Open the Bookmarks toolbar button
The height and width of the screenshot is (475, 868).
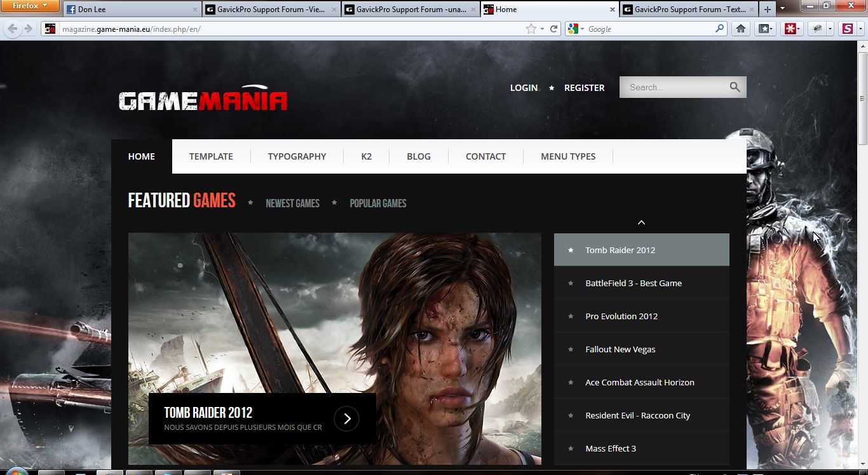click(x=765, y=29)
